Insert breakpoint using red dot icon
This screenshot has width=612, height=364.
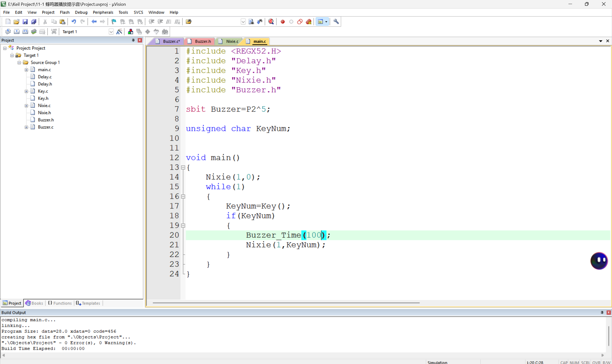(283, 22)
